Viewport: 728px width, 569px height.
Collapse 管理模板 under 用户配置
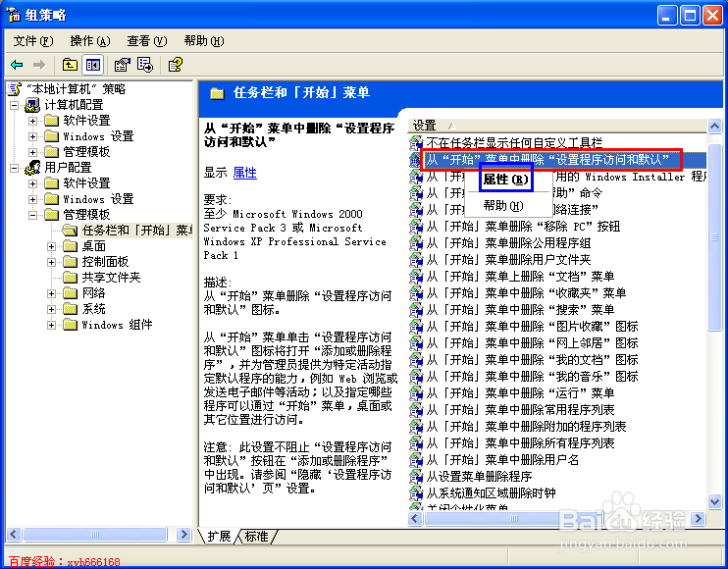click(32, 215)
